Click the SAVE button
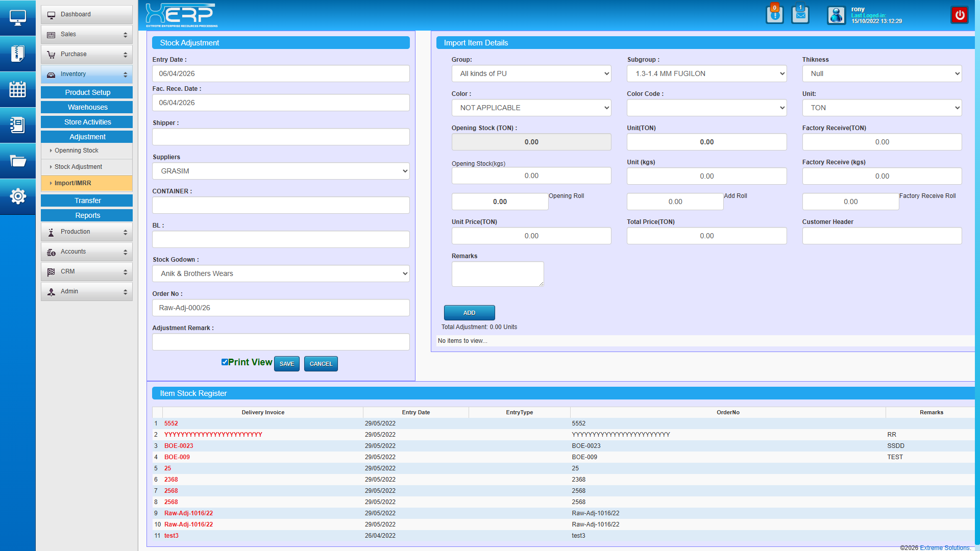980x551 pixels. pyautogui.click(x=286, y=364)
